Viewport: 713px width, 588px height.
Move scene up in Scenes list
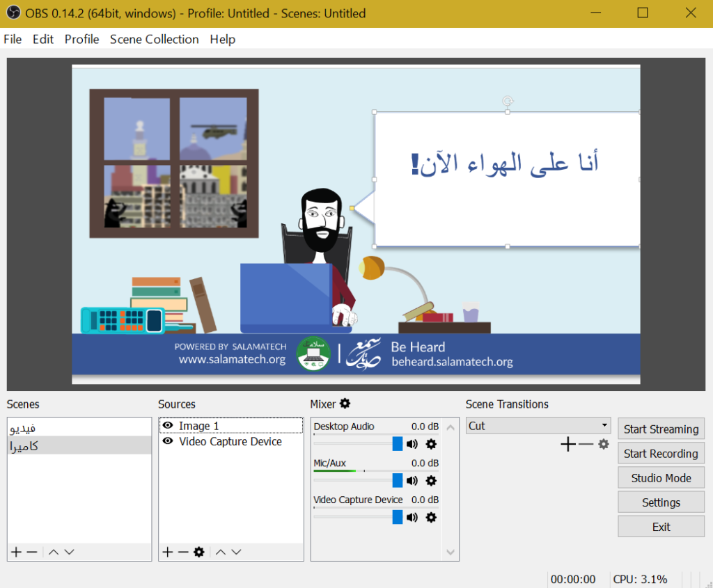[x=53, y=552]
